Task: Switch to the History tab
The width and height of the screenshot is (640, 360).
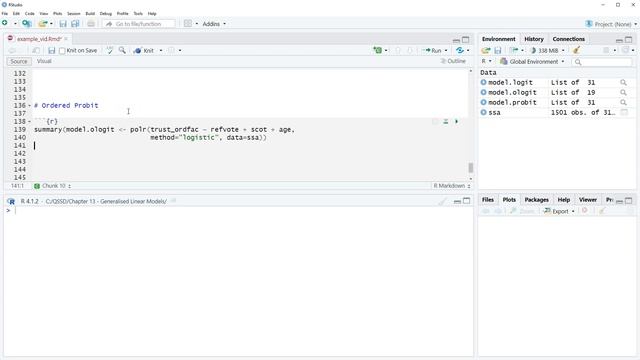Action: point(533,39)
